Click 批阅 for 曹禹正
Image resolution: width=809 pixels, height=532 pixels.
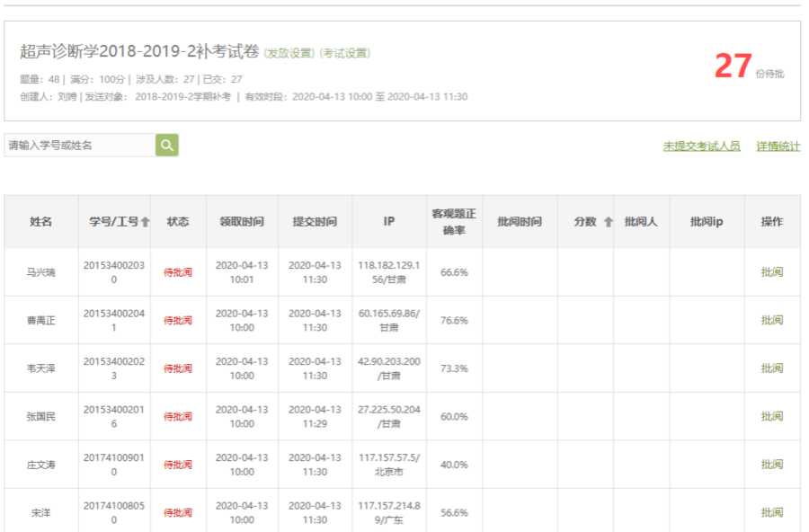pos(771,320)
